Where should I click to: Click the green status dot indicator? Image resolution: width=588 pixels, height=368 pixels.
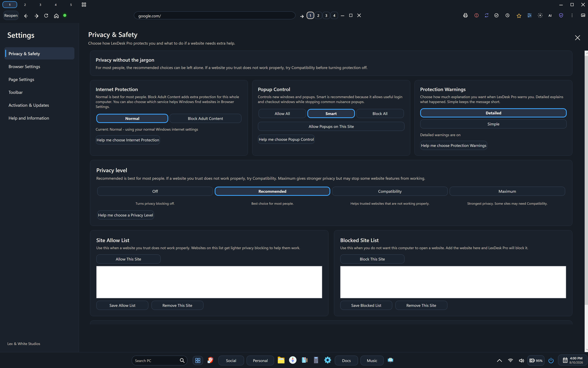(65, 15)
